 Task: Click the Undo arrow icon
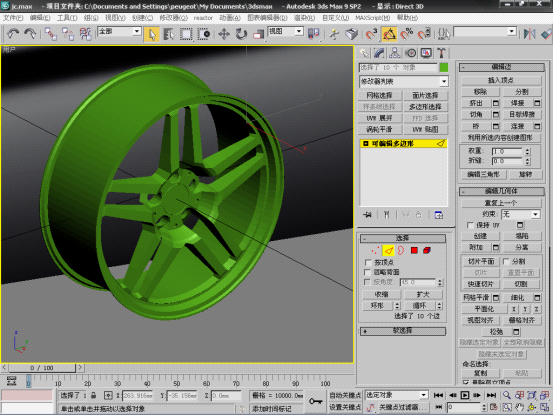point(13,34)
